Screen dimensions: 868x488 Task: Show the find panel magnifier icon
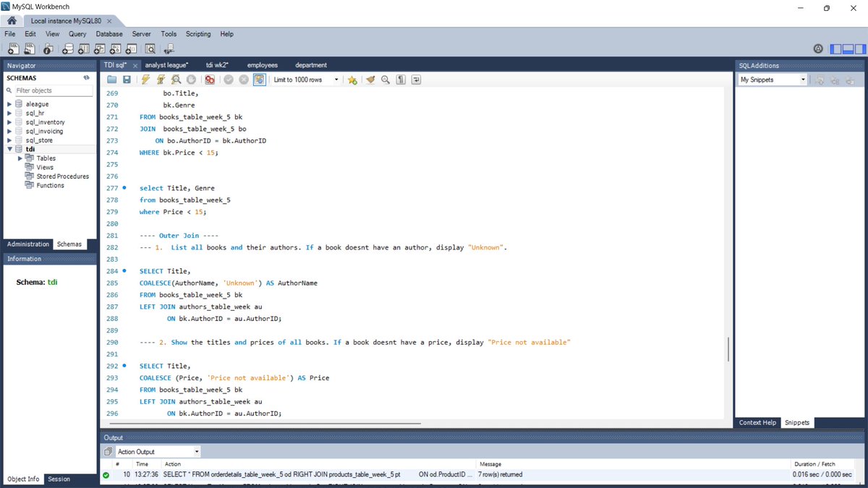coord(386,80)
